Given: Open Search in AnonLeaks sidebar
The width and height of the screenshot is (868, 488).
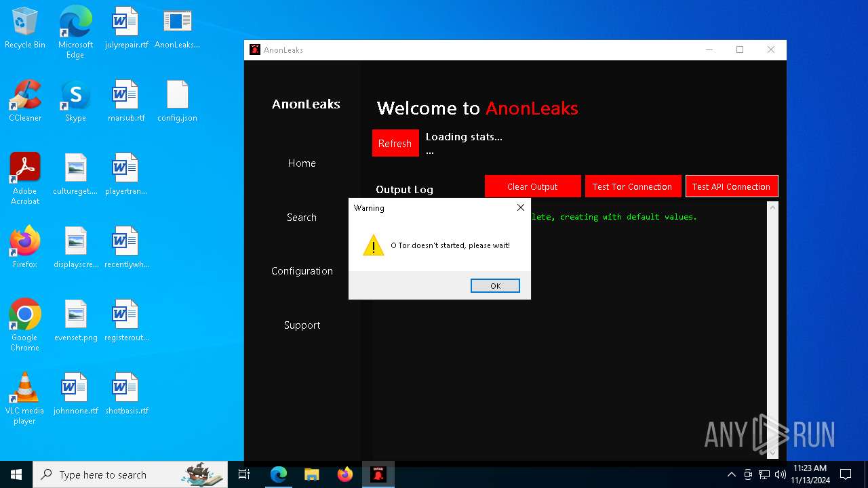Looking at the screenshot, I should 302,217.
